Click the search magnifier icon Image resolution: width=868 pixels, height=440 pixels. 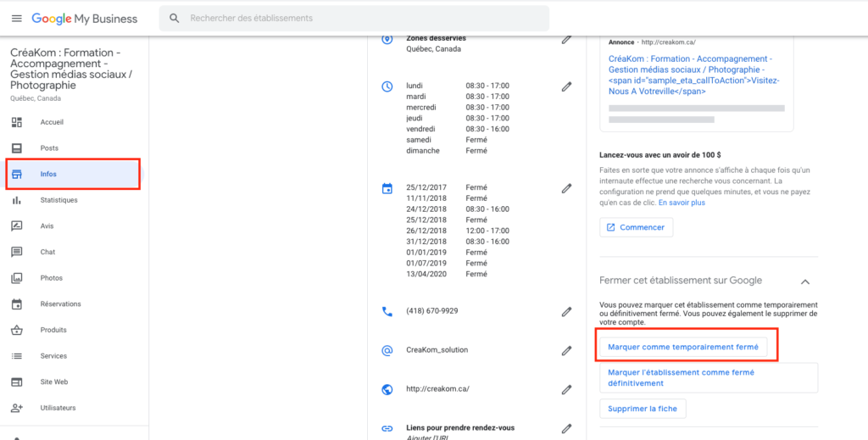click(175, 19)
